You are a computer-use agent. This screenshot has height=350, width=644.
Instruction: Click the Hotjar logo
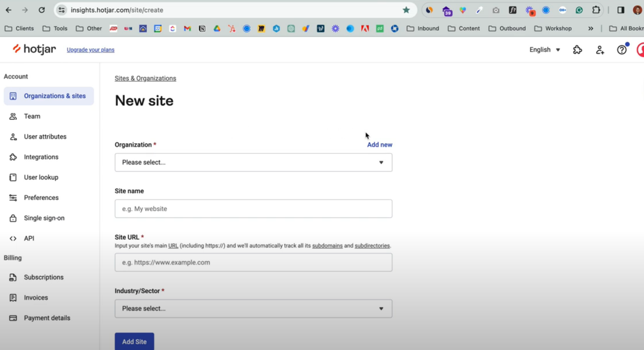tap(34, 49)
